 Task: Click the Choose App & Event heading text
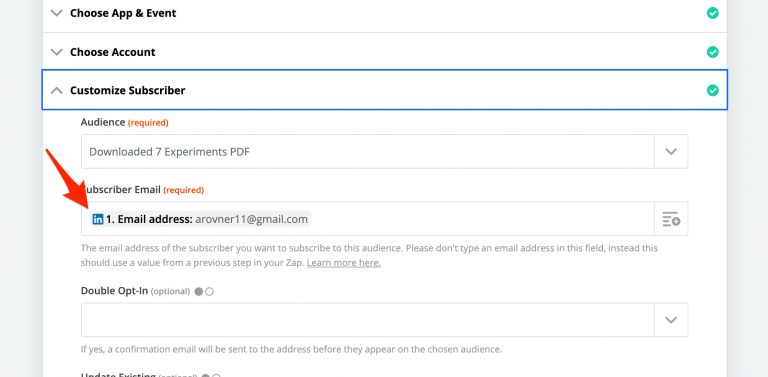coord(123,13)
